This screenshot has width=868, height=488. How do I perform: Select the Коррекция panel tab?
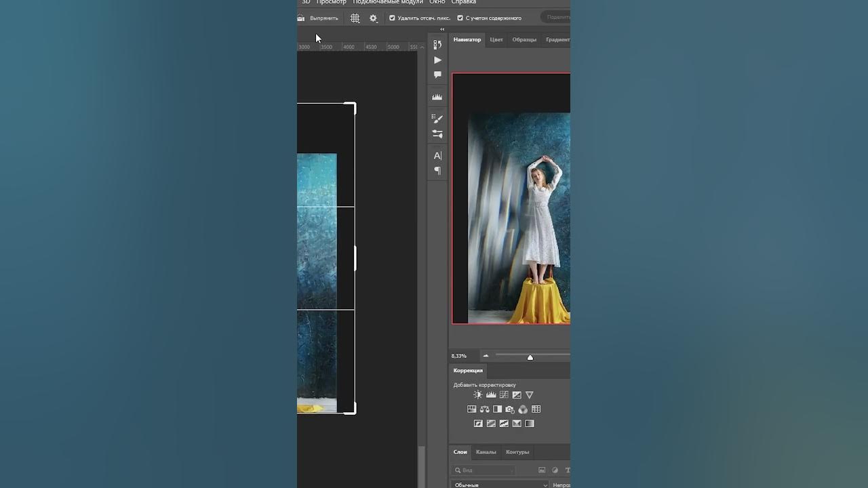pos(468,371)
